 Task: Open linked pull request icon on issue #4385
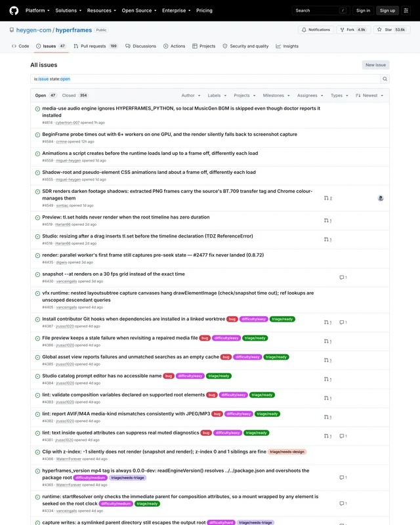pos(328,360)
